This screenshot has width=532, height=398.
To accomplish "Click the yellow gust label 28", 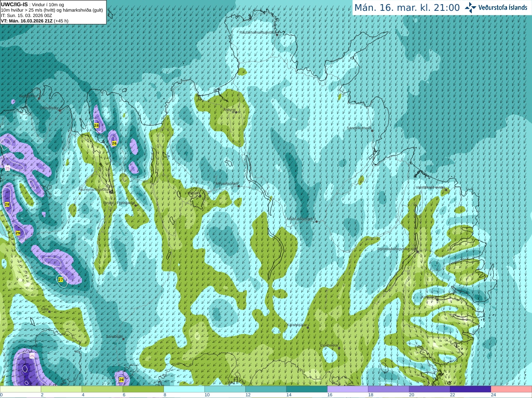I will pyautogui.click(x=96, y=125).
